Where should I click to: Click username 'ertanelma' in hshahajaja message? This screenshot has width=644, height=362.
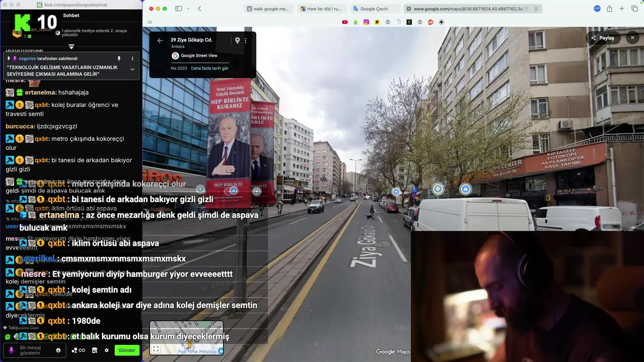pyautogui.click(x=40, y=93)
